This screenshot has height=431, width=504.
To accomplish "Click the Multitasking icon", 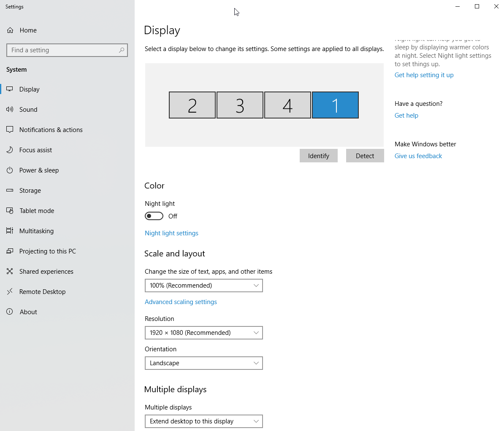I will pyautogui.click(x=10, y=231).
